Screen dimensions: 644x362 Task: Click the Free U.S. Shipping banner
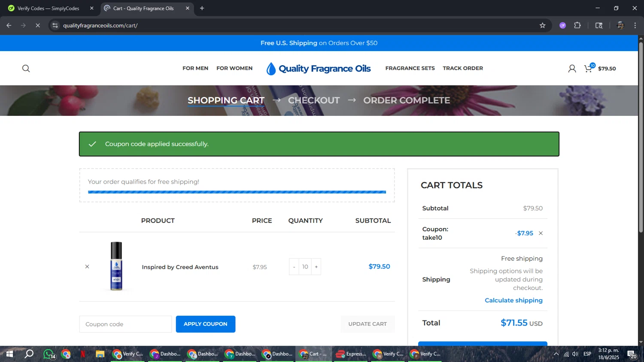point(319,43)
